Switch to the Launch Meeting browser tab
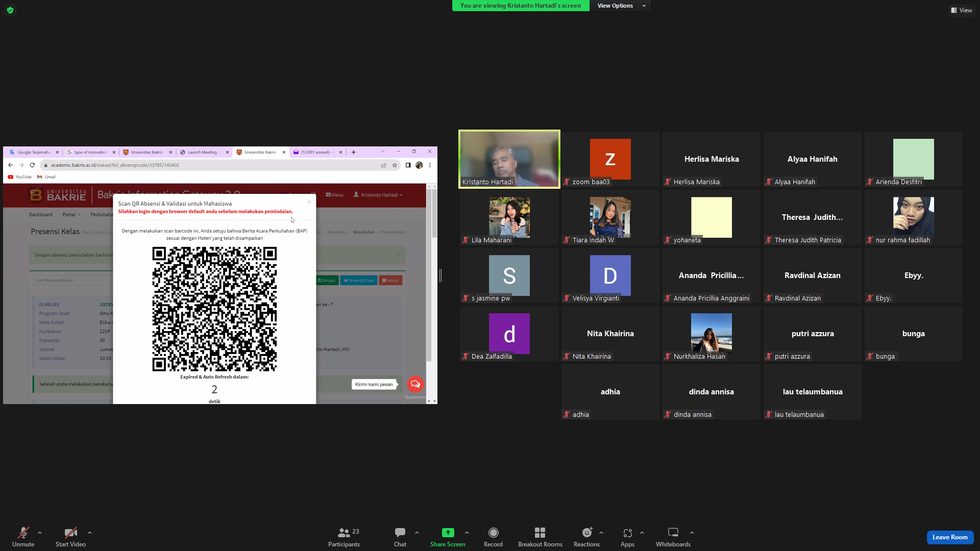The image size is (980, 551). [x=204, y=152]
